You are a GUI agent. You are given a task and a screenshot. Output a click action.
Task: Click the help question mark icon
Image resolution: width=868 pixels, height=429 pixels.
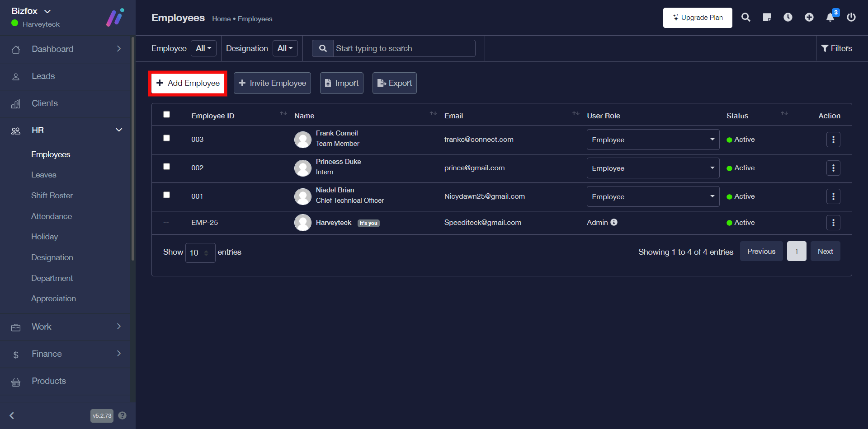(123, 415)
